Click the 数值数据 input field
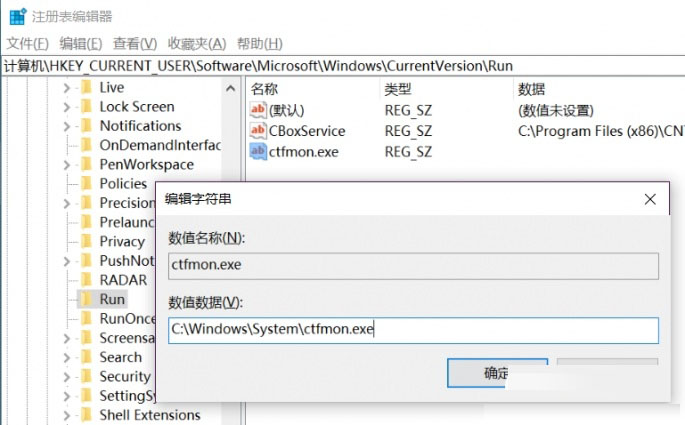 pos(413,330)
